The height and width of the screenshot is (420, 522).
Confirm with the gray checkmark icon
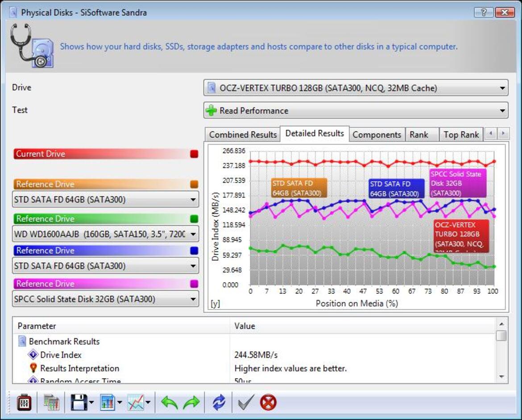[x=246, y=403]
